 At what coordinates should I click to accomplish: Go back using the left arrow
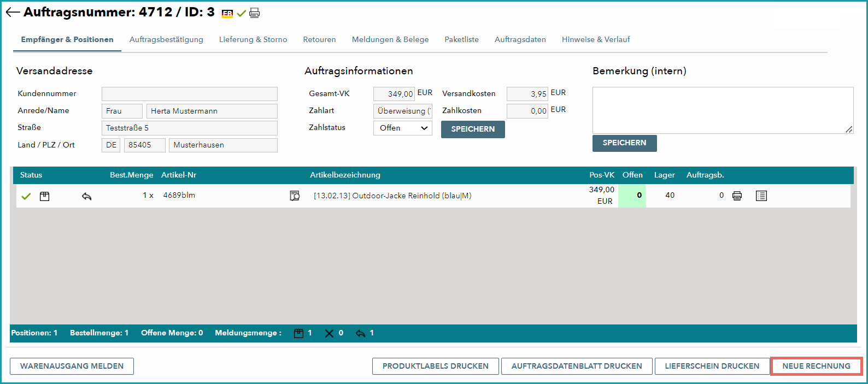[x=13, y=12]
